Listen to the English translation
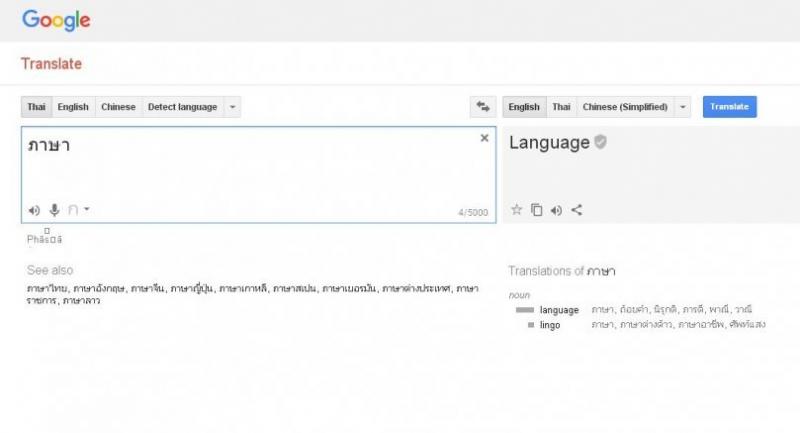This screenshot has height=433, width=800. [556, 210]
